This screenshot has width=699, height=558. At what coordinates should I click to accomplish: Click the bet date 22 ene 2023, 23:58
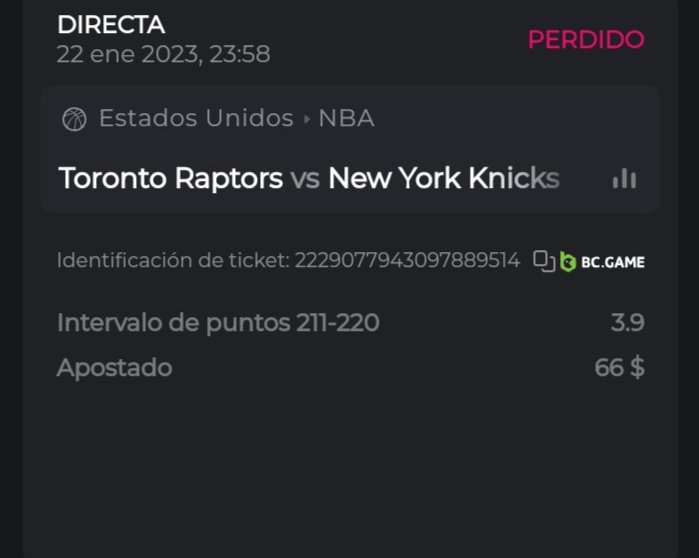tap(163, 54)
